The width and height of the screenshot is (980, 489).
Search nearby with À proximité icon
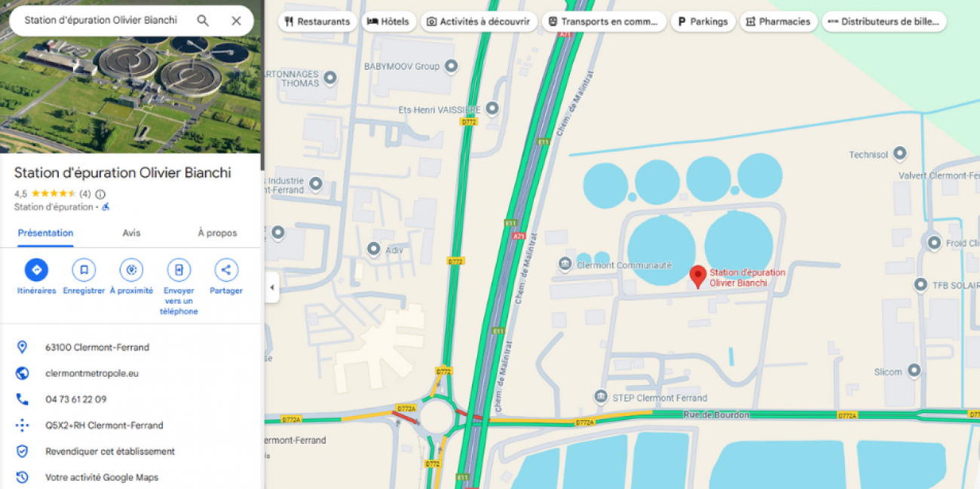click(131, 270)
